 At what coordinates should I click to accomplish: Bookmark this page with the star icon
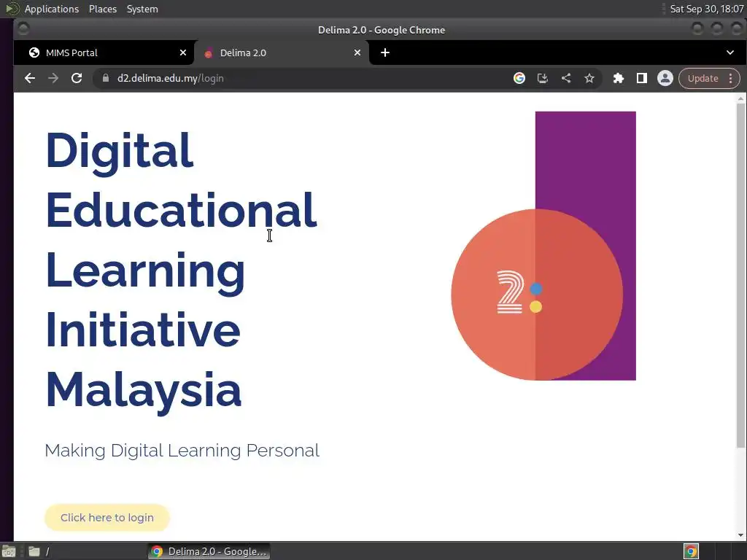coord(589,78)
